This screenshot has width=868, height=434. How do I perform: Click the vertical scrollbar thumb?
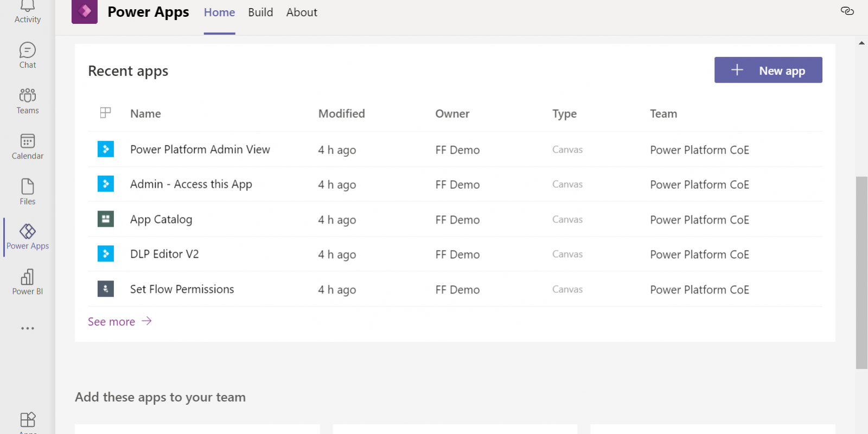point(861,272)
